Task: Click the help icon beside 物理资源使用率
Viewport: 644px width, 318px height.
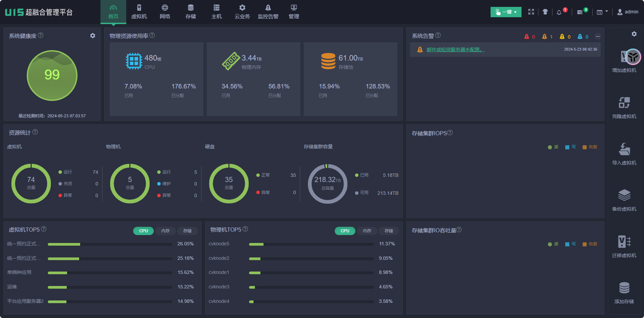Action: pos(152,35)
